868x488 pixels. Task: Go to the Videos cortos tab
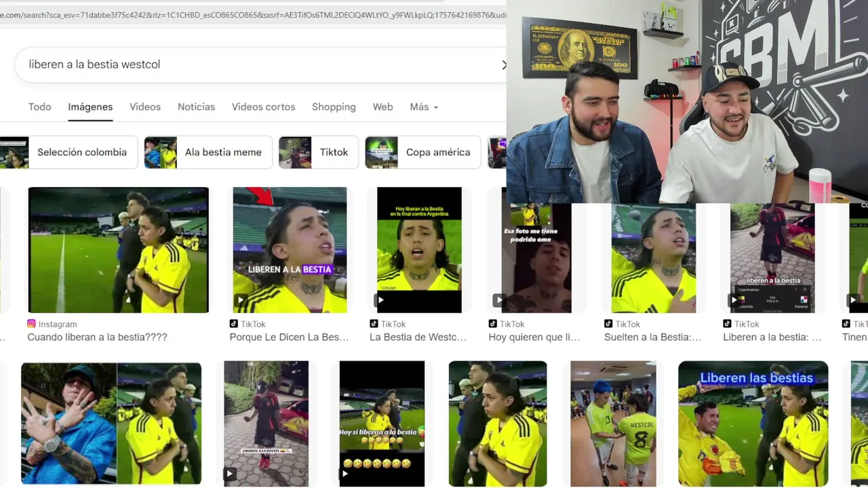point(263,107)
